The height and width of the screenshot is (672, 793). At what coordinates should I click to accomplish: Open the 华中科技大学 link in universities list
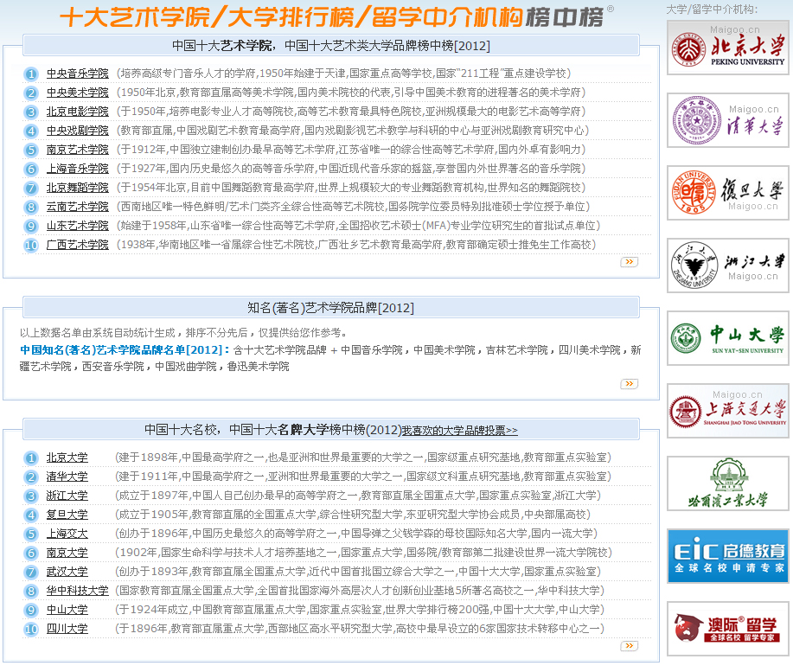(x=78, y=591)
